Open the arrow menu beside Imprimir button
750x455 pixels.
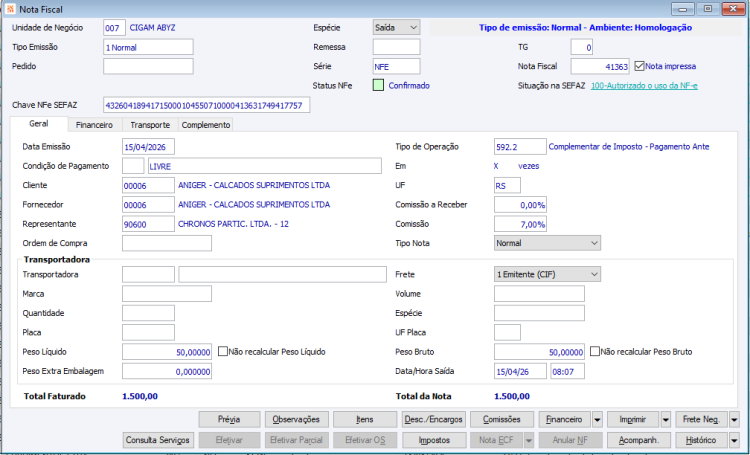(665, 420)
